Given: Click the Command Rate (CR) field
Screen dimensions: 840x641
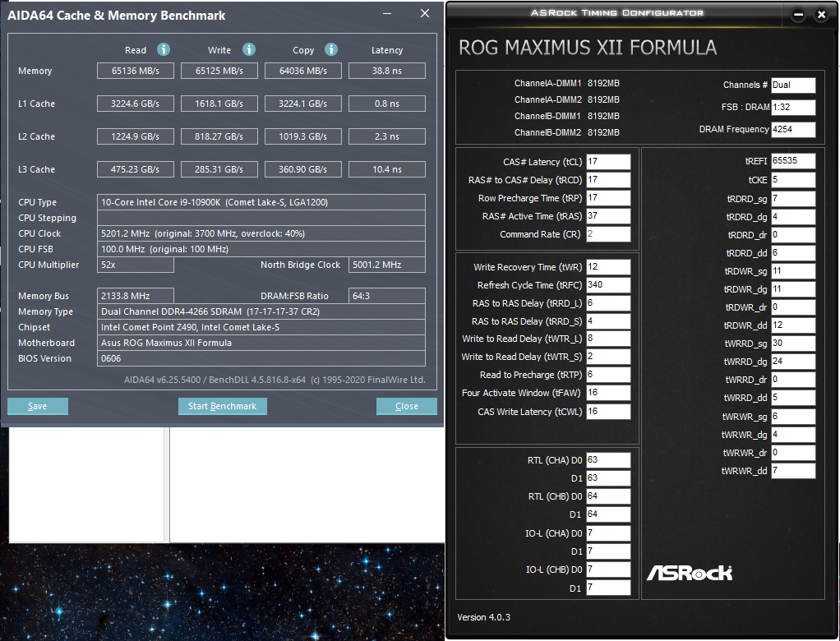Looking at the screenshot, I should pyautogui.click(x=608, y=234).
